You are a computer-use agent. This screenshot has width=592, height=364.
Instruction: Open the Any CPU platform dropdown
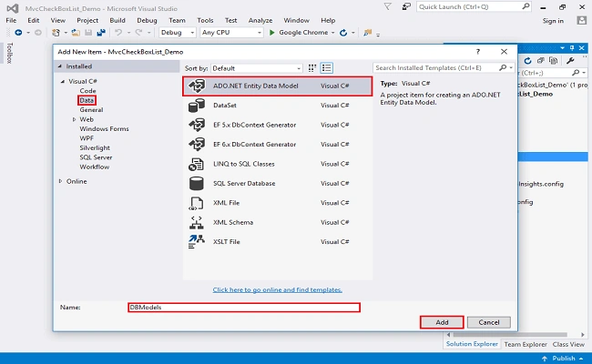231,33
